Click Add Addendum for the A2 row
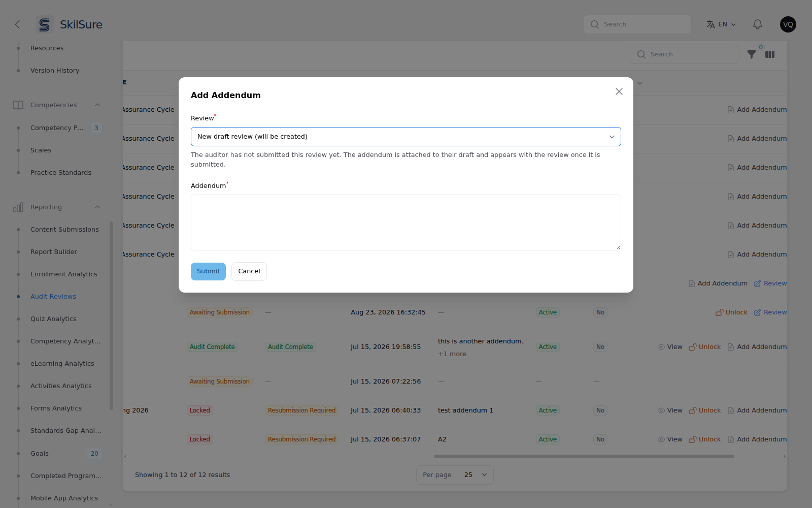This screenshot has height=508, width=812. (757, 439)
